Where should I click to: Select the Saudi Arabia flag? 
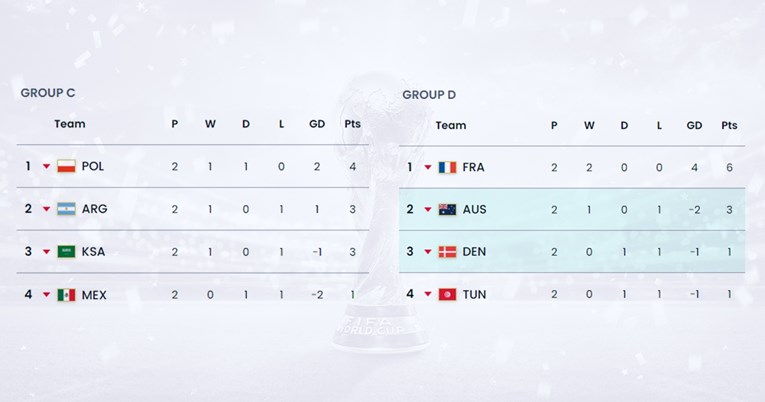66,252
